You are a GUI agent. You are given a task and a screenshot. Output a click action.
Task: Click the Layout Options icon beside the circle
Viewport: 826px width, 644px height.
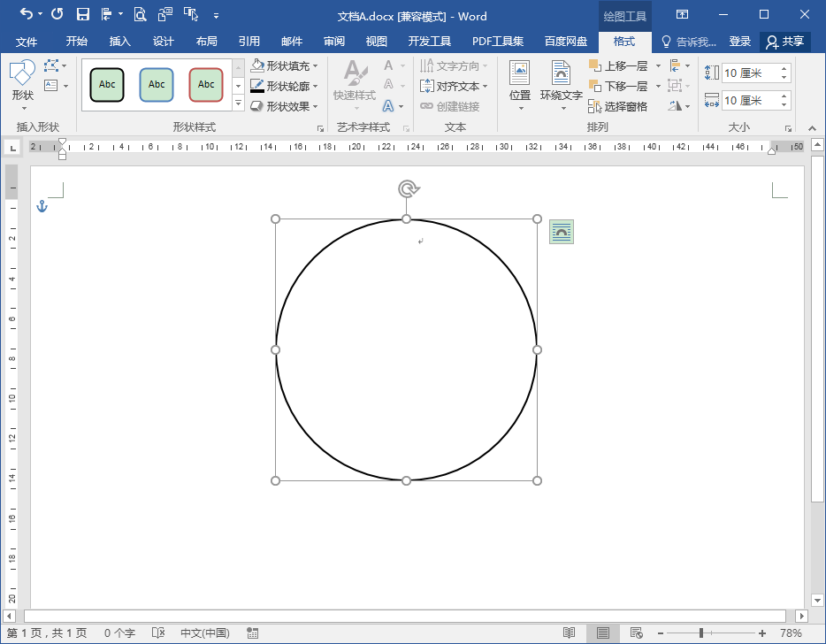point(562,232)
